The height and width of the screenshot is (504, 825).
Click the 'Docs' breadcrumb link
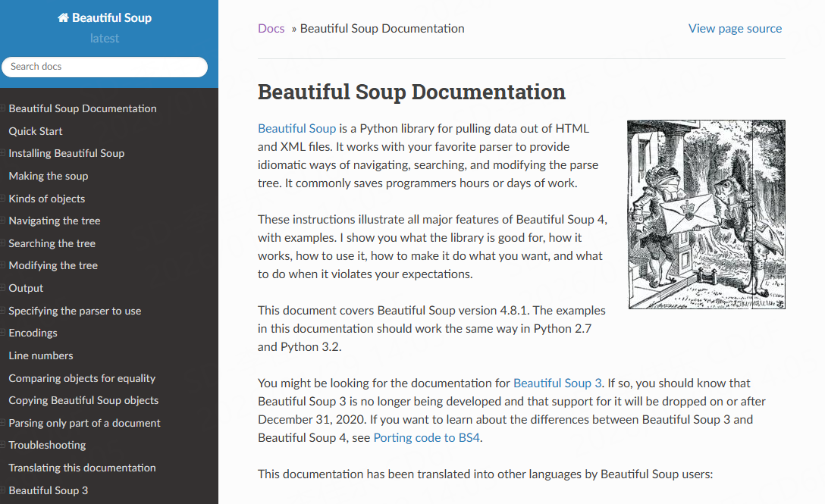click(x=271, y=28)
